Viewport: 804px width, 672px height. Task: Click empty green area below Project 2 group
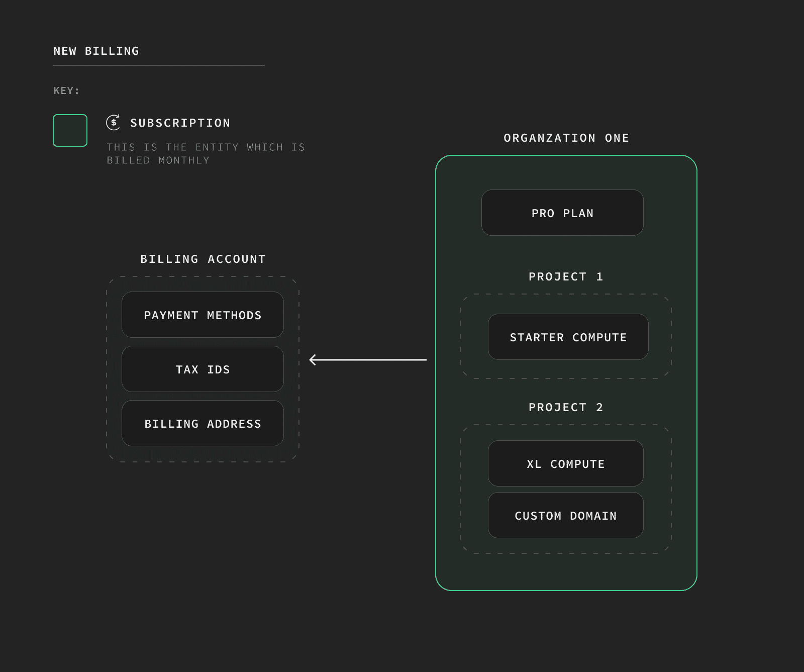pyautogui.click(x=566, y=572)
